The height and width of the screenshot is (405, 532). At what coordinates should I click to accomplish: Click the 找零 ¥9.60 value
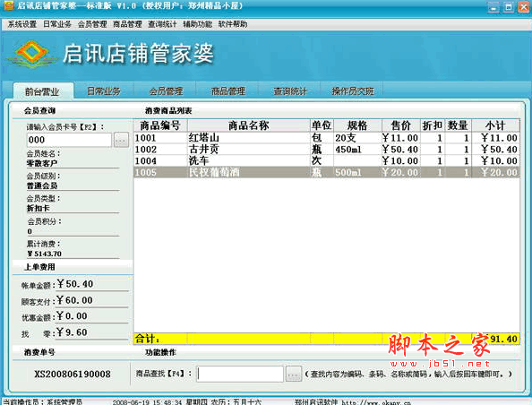pos(72,332)
